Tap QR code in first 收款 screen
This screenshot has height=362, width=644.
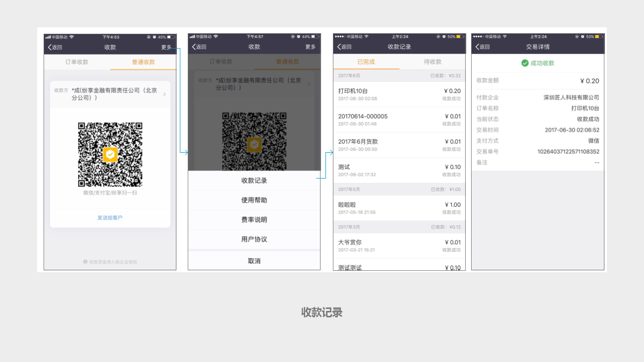tap(110, 154)
